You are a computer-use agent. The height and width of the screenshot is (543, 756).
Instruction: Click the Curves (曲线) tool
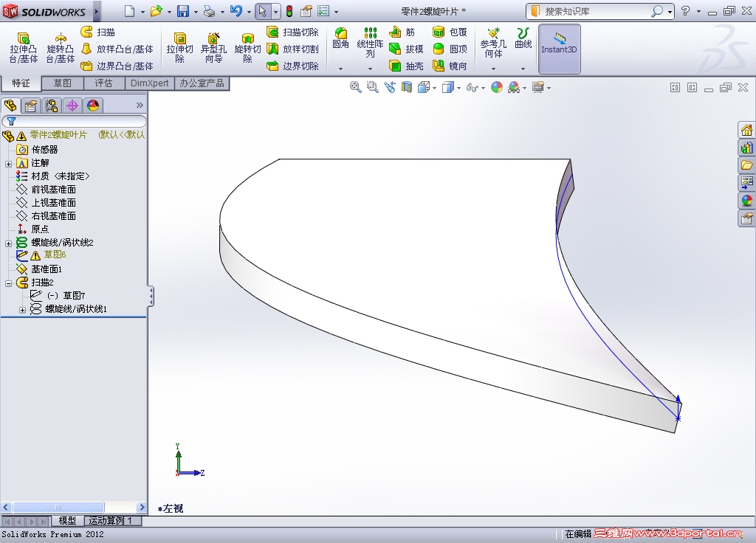point(523,38)
